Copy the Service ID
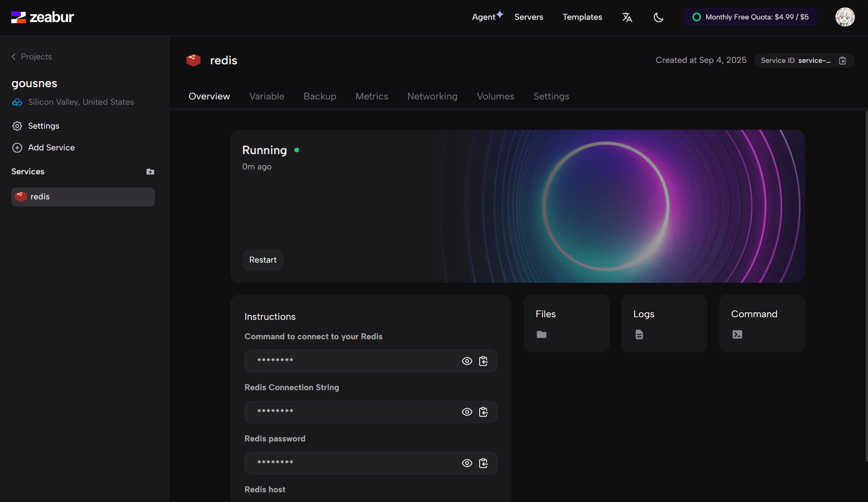 point(843,61)
